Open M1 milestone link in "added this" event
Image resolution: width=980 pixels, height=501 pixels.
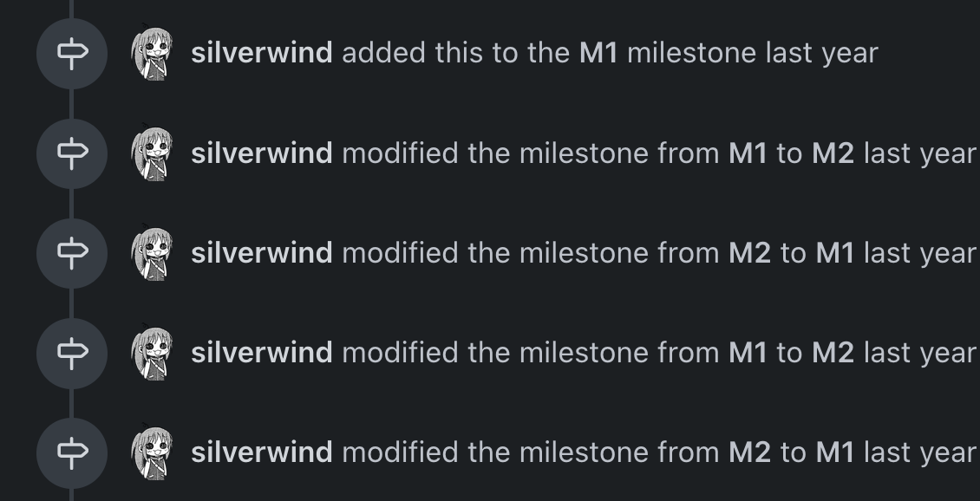598,53
